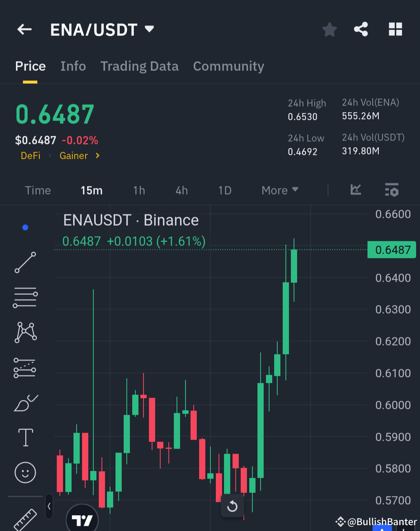This screenshot has width=420, height=531.
Task: Open chart display settings icon
Action: coord(392,190)
